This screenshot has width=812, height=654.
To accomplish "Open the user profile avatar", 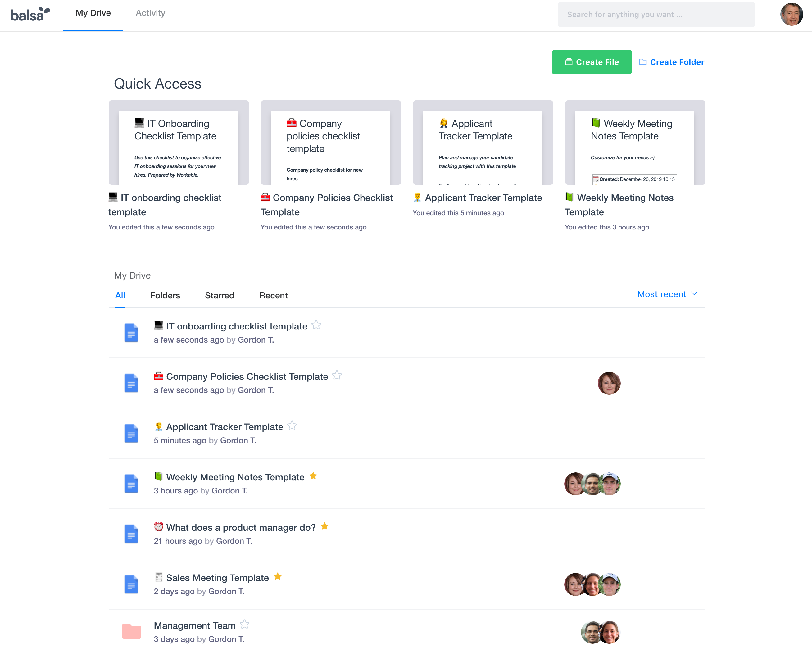I will coord(791,14).
